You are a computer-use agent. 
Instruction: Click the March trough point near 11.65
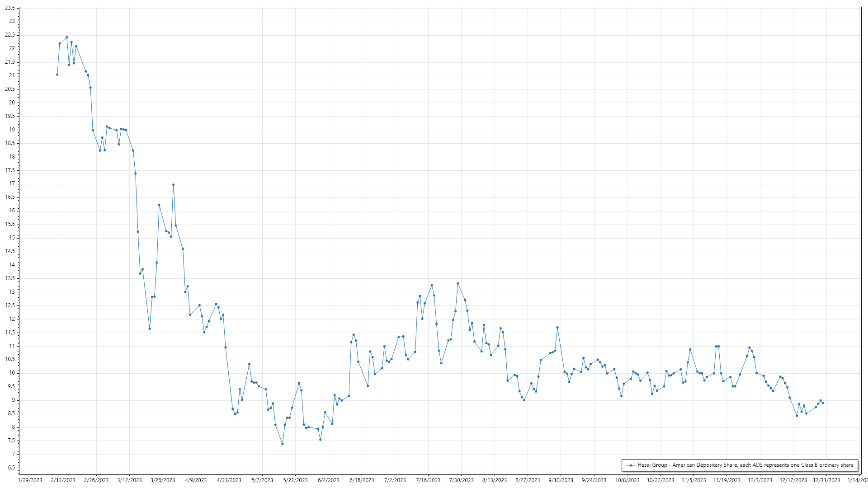pyautogui.click(x=150, y=328)
